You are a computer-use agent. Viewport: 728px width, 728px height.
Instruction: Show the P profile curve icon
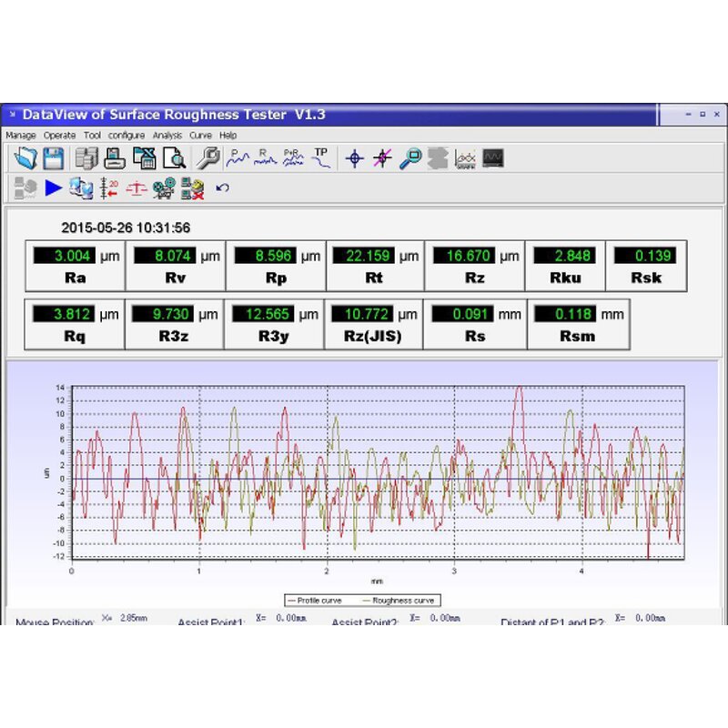click(x=238, y=158)
